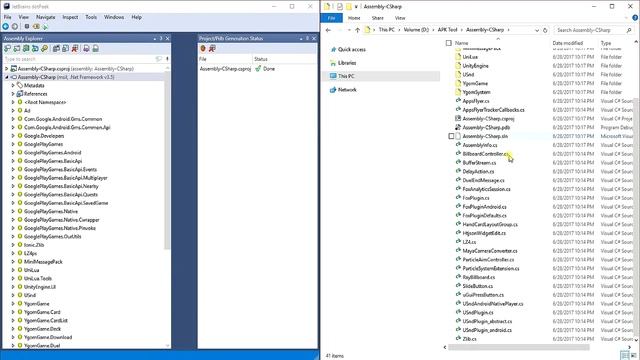Open the blue File tab in Explorer

pos(331,18)
